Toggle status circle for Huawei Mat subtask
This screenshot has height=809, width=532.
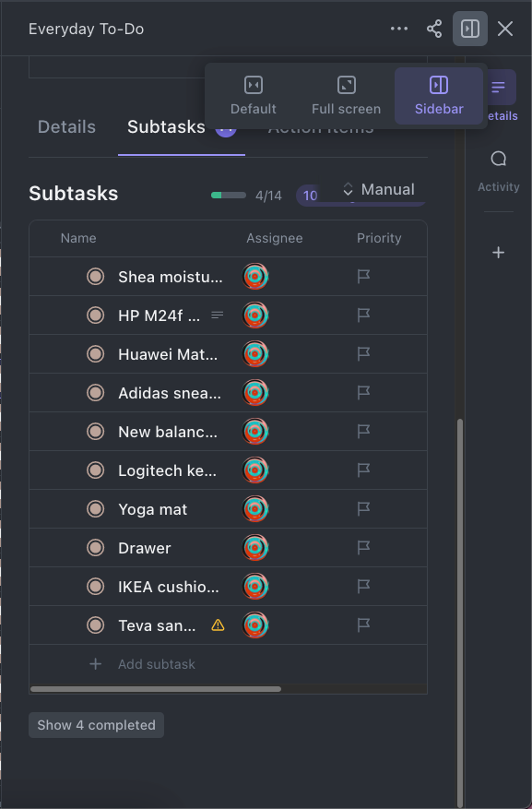tap(95, 354)
